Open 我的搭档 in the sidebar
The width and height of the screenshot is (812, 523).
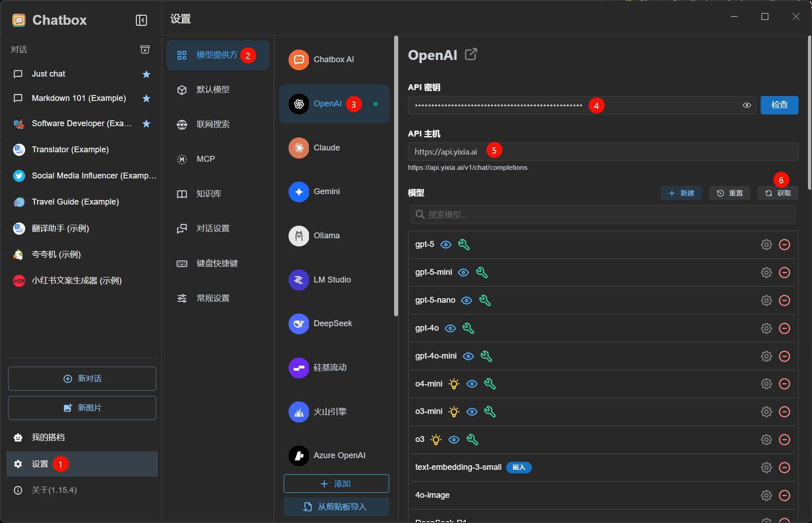pos(82,437)
